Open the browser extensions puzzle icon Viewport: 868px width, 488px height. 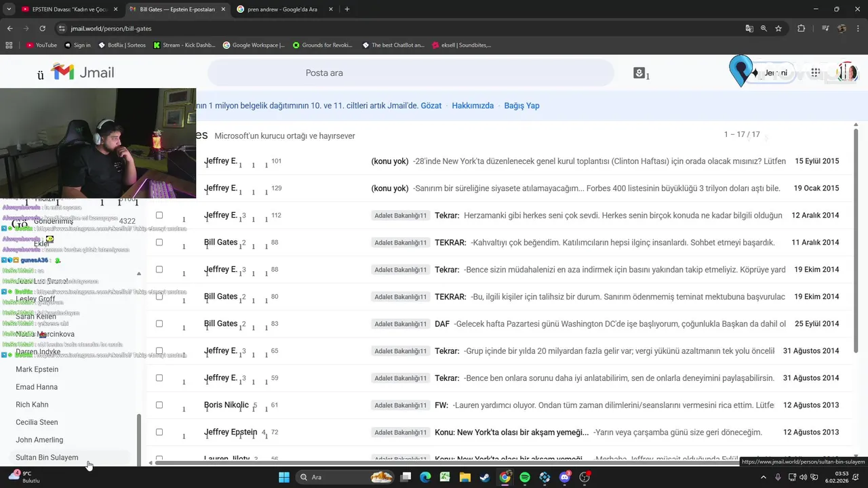coord(802,28)
